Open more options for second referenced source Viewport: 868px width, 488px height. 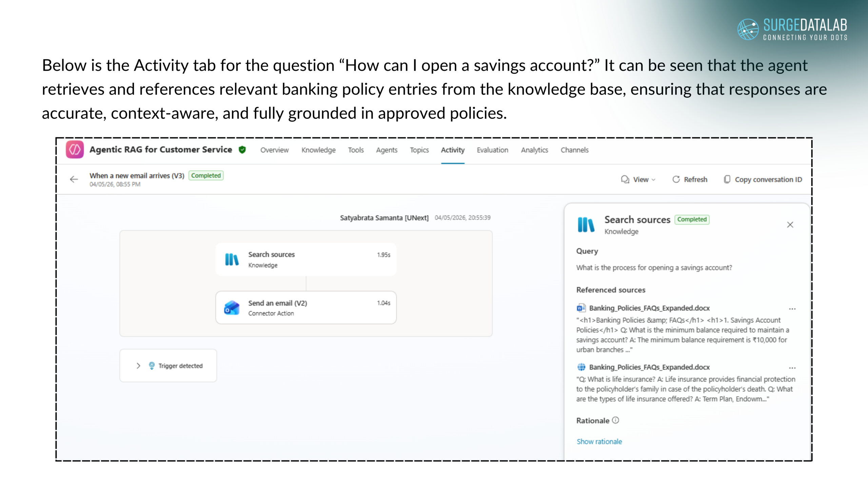pyautogui.click(x=792, y=368)
